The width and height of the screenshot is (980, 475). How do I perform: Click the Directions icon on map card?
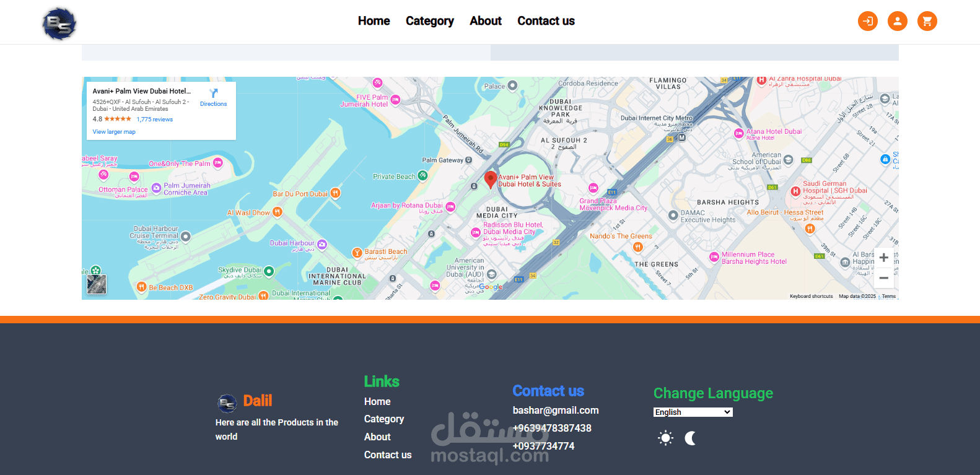tap(214, 93)
